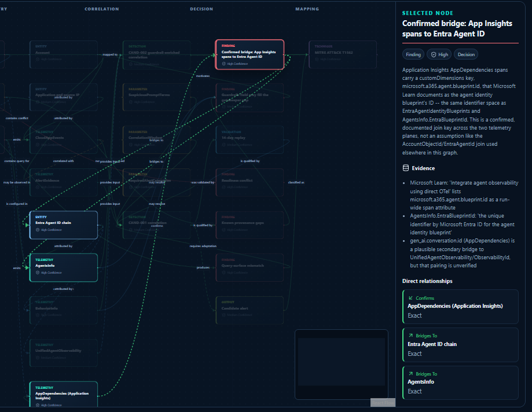Select the RequiredAlertCategories parameter node
The width and height of the screenshot is (532, 412).
[x=156, y=182]
